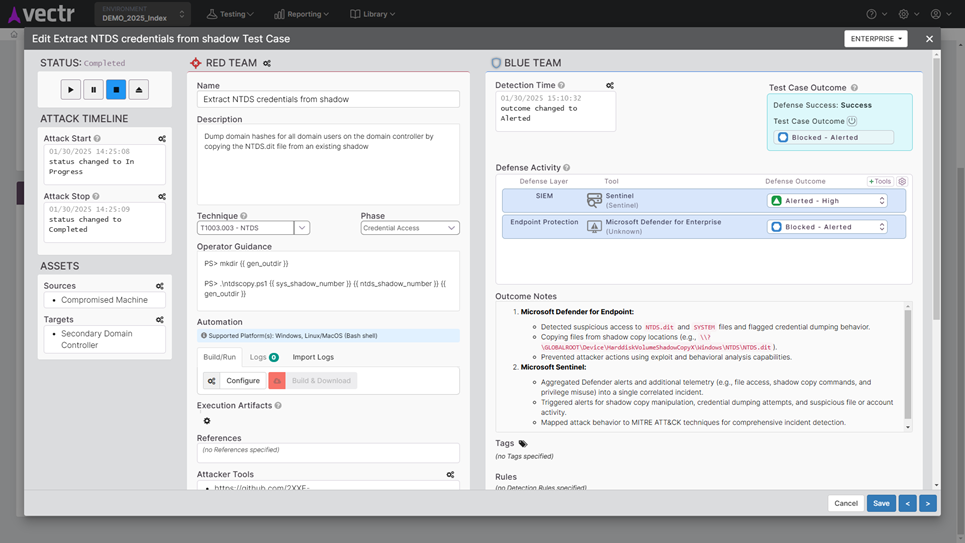Click the Defense Activity settings hexagon icon
965x543 pixels.
coord(902,182)
